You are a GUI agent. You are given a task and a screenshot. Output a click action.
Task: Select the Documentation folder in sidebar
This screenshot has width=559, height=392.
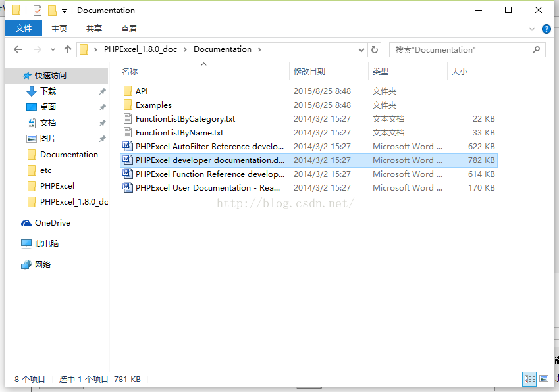(x=69, y=154)
